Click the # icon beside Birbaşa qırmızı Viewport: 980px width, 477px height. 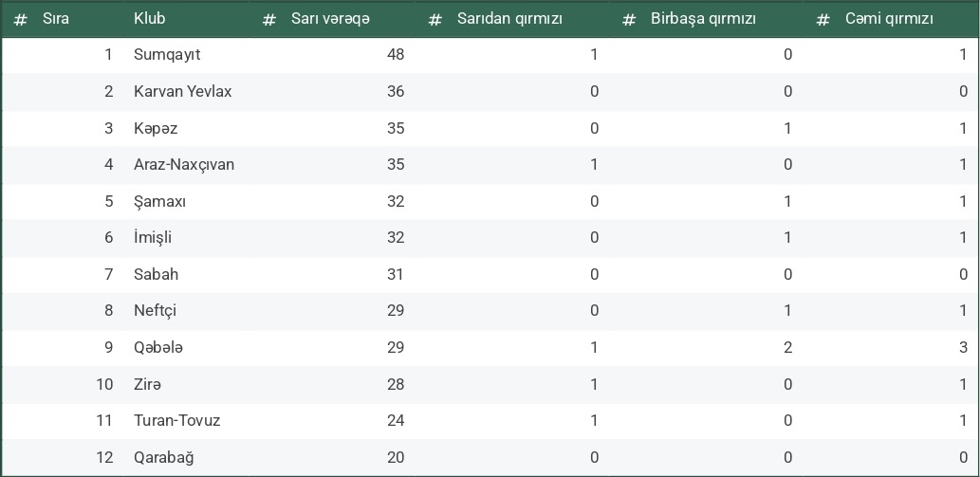629,19
